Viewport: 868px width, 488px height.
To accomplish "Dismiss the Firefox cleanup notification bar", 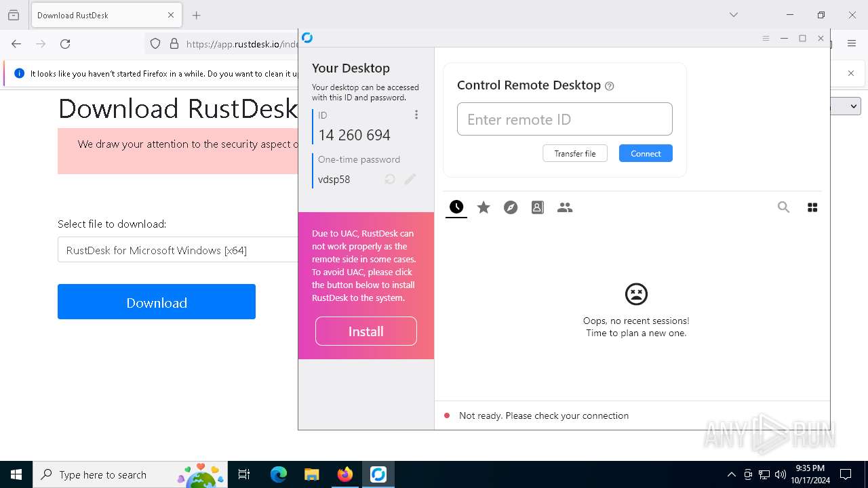I will pos(851,73).
